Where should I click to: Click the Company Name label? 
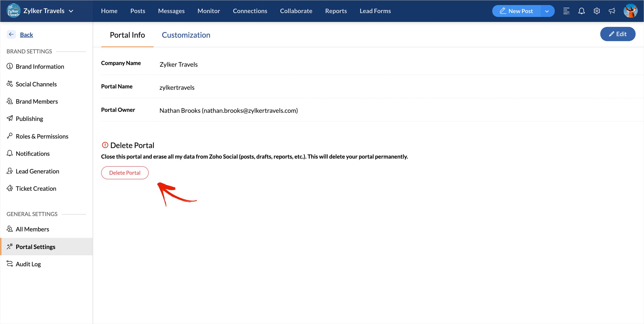pos(121,63)
